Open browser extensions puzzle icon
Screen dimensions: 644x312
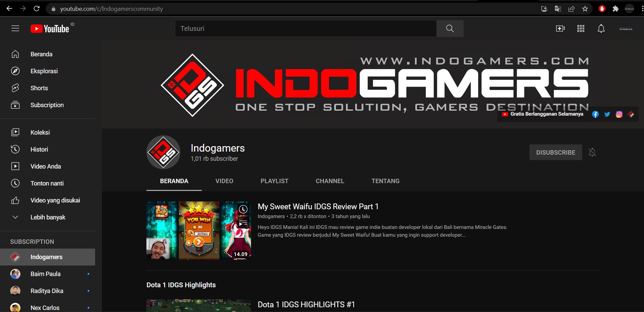click(x=615, y=9)
